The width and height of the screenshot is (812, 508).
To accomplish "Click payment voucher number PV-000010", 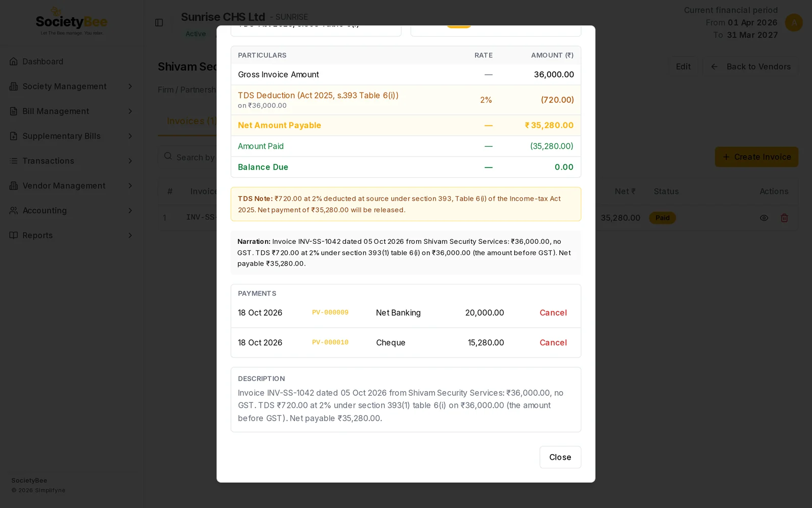I will [x=330, y=342].
